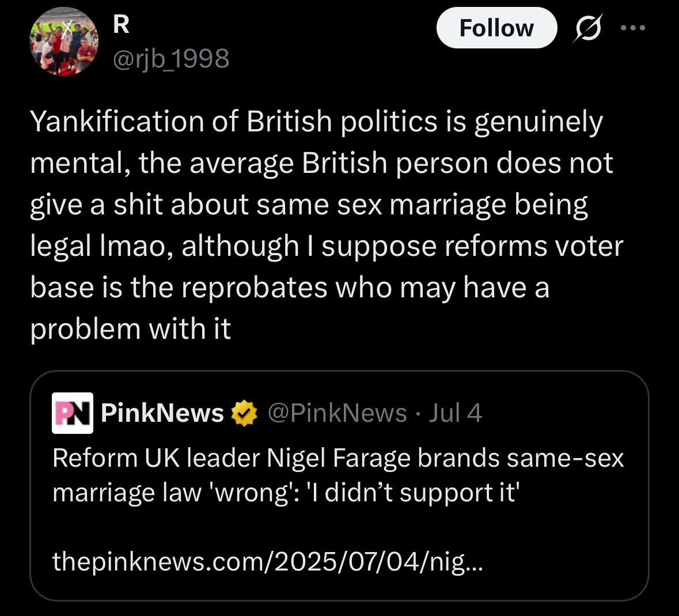
Task: Click 'problem with it' at the tweet's end
Action: tap(130, 329)
